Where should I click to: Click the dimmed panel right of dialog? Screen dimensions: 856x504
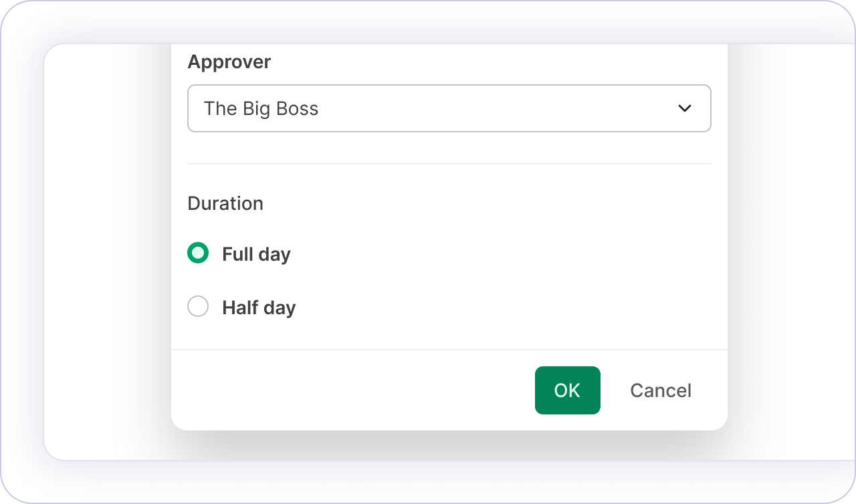[x=789, y=254]
